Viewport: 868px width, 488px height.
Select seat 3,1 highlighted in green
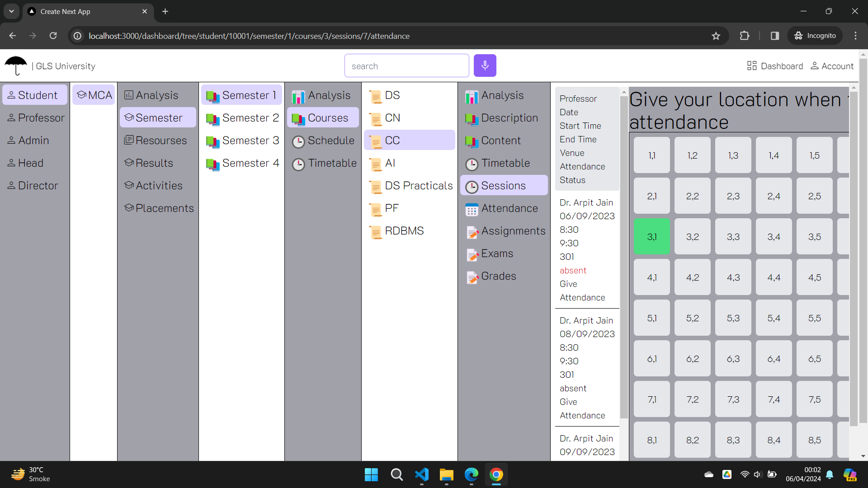[651, 237]
